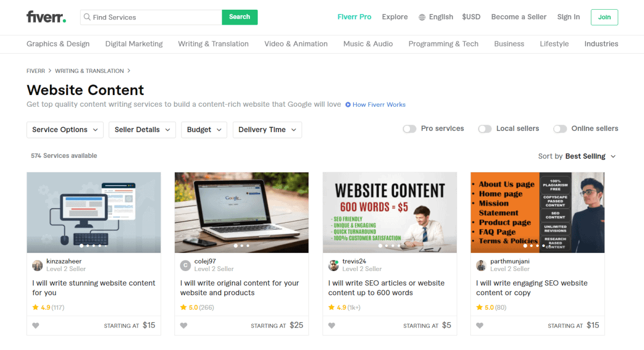Click the green Search button

[x=240, y=17]
